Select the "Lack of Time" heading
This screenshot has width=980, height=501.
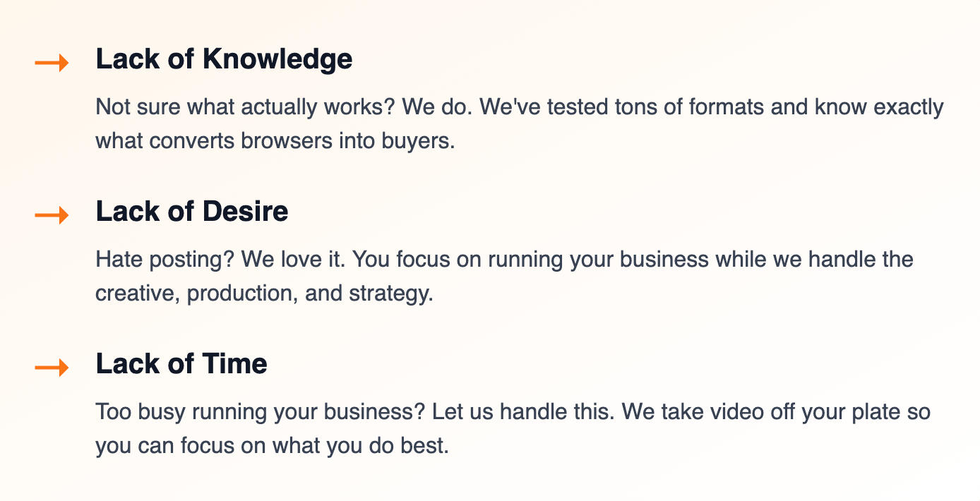181,364
